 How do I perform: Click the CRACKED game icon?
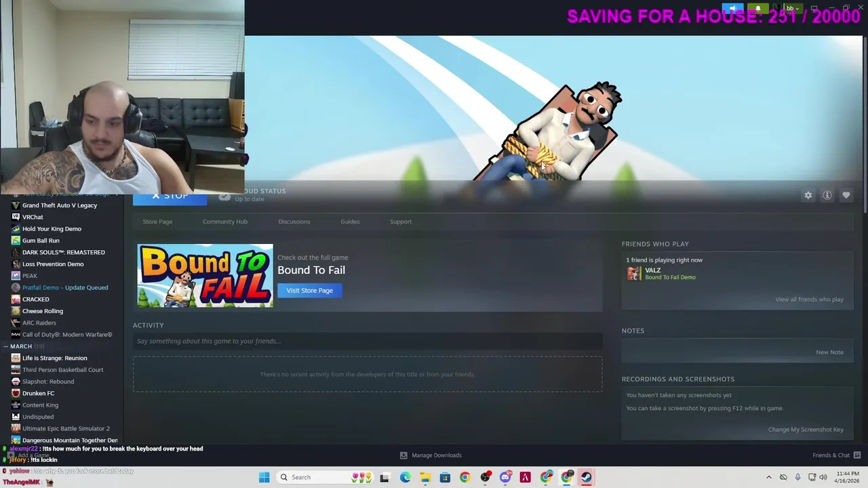[x=16, y=299]
